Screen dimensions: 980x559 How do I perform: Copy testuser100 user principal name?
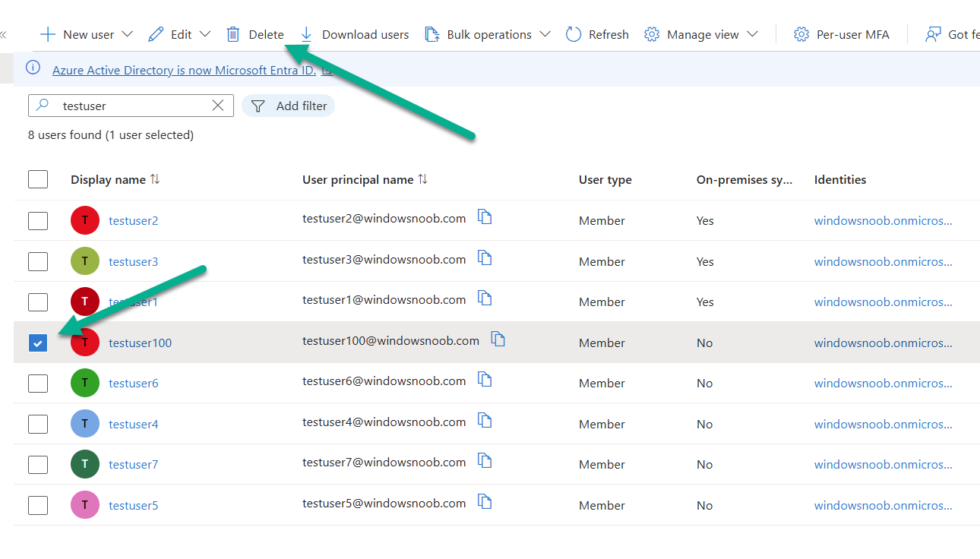coord(498,340)
